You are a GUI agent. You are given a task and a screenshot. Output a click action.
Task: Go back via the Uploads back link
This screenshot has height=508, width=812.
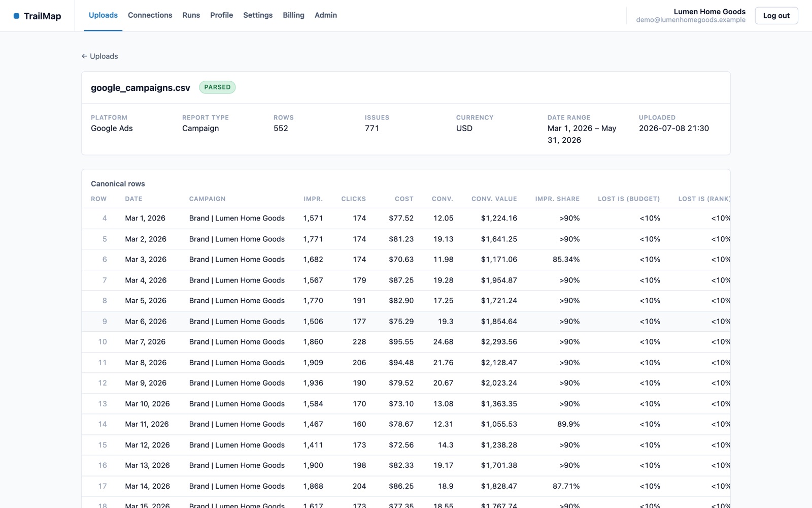coord(100,56)
